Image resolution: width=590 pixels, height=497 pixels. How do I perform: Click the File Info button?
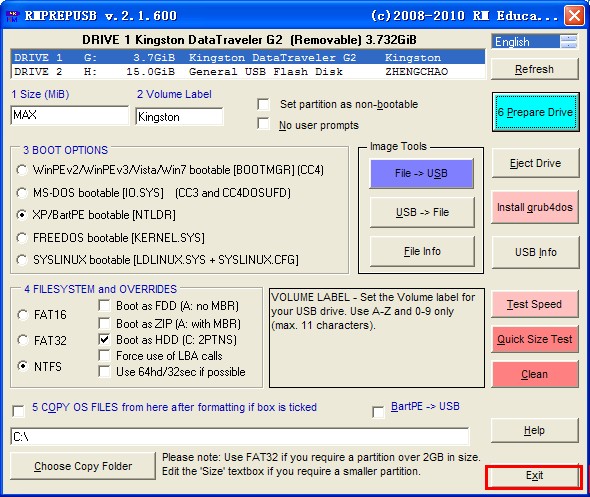click(x=422, y=251)
